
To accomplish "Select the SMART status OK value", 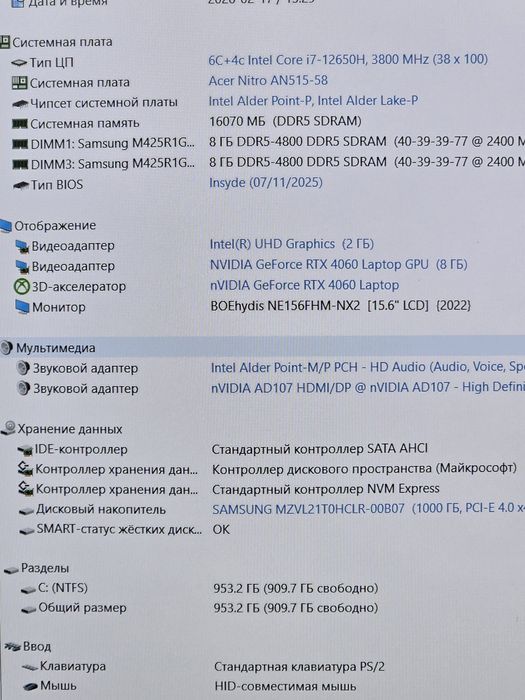I will click(x=221, y=529).
